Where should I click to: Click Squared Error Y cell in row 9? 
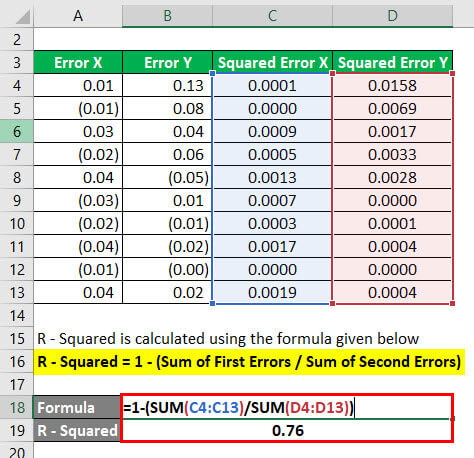pyautogui.click(x=392, y=200)
